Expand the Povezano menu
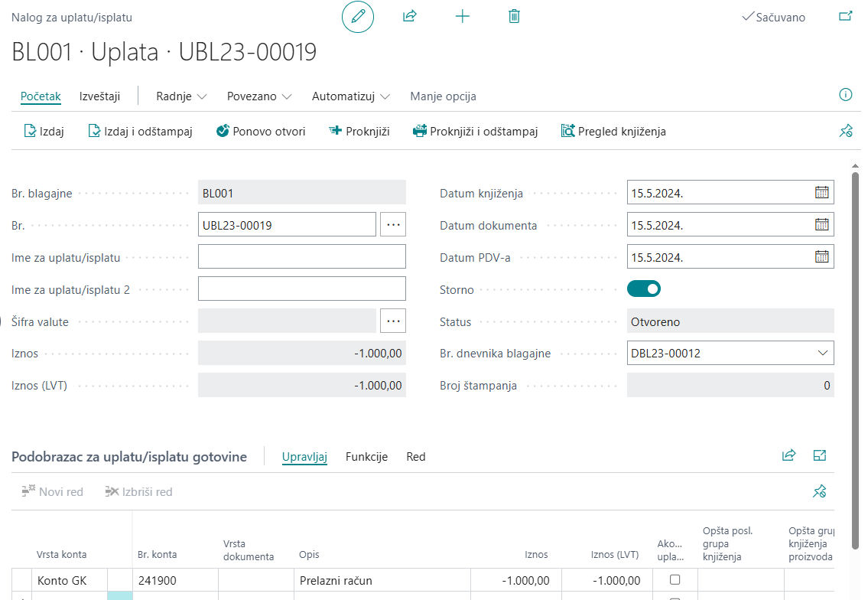Image resolution: width=868 pixels, height=600 pixels. coord(259,96)
